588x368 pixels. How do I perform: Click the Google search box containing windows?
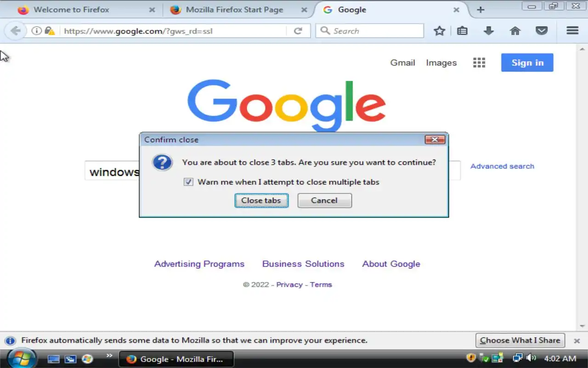(272, 171)
